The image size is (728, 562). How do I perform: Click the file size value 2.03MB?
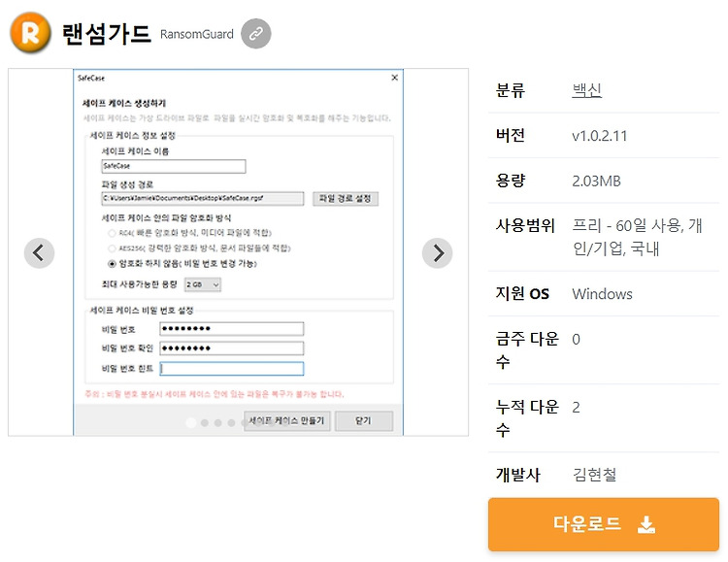pyautogui.click(x=596, y=181)
